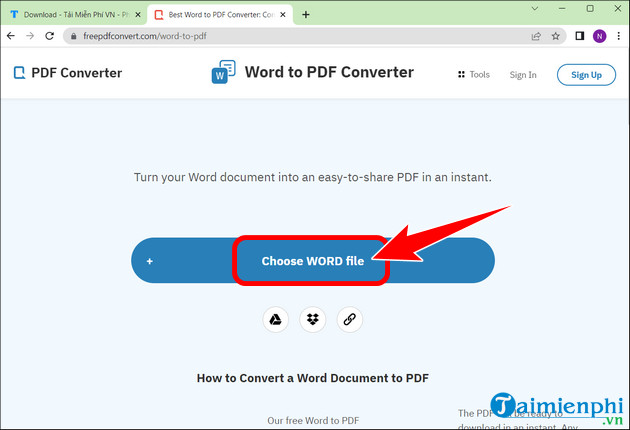Click the PDF Converter logo
This screenshot has height=430, width=630.
[68, 73]
